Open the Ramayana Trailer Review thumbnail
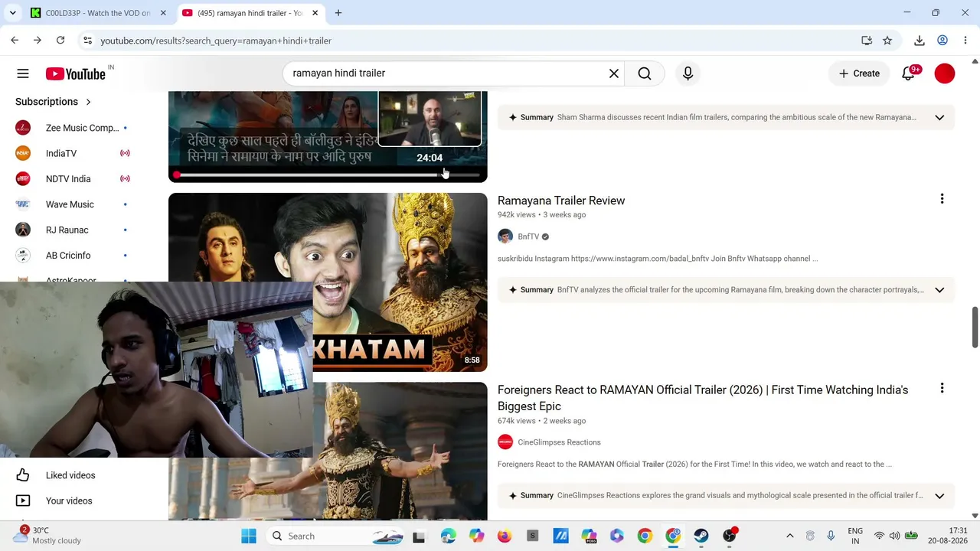Image resolution: width=980 pixels, height=551 pixels. point(328,282)
